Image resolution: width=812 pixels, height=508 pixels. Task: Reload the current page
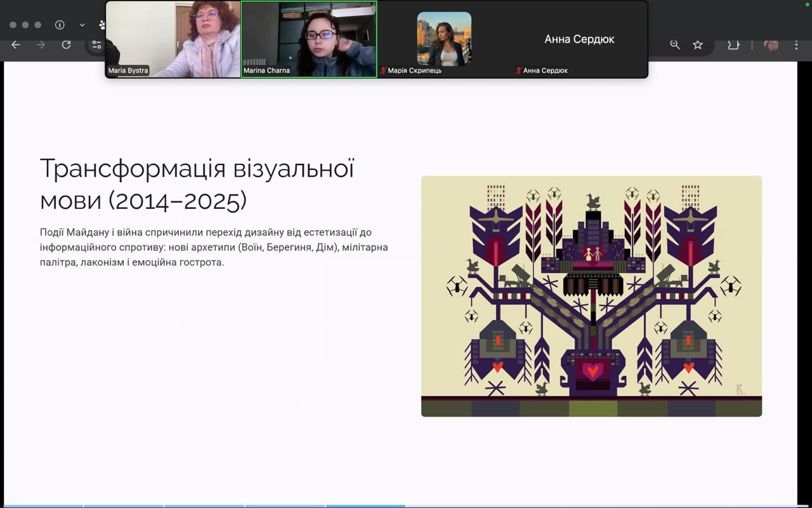click(66, 44)
